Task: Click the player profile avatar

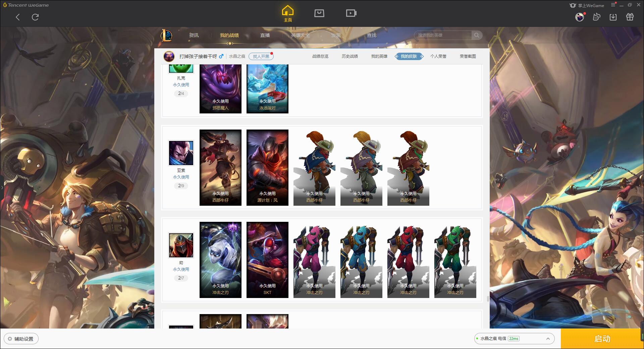Action: coord(169,56)
